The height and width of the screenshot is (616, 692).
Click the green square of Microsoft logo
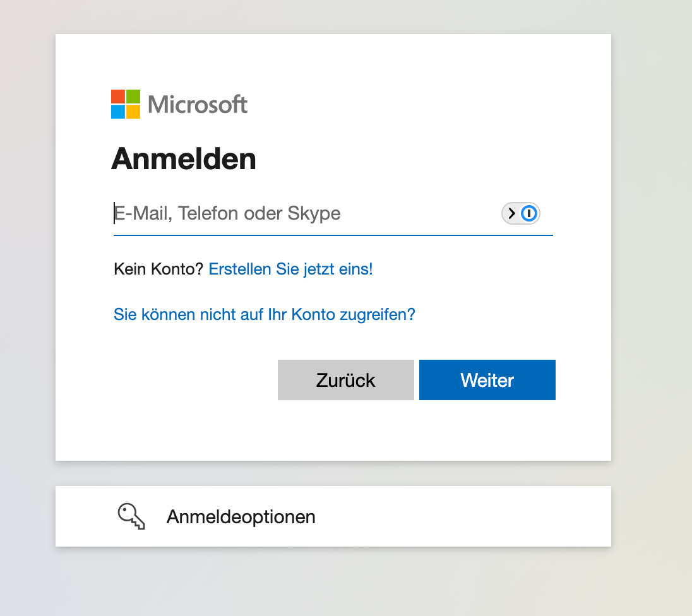pyautogui.click(x=133, y=97)
